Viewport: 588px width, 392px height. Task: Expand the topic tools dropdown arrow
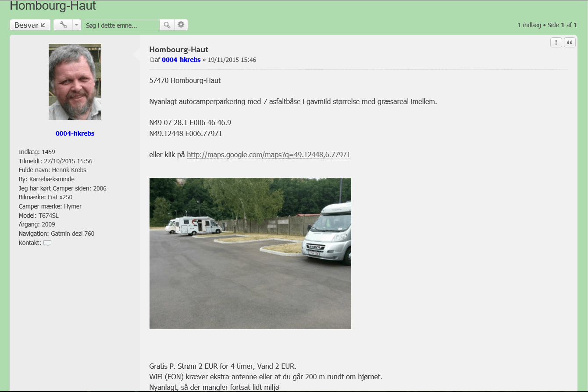click(x=77, y=25)
